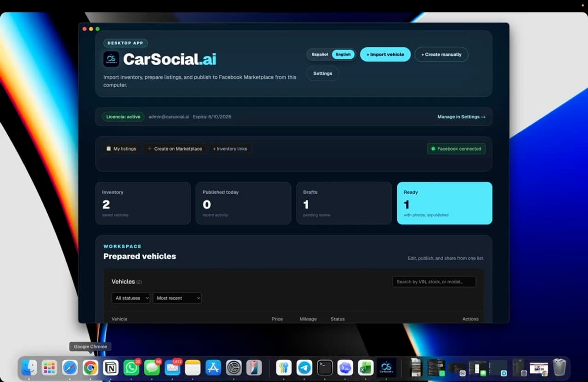Open the Trash in the dock
The height and width of the screenshot is (382, 588).
560,367
